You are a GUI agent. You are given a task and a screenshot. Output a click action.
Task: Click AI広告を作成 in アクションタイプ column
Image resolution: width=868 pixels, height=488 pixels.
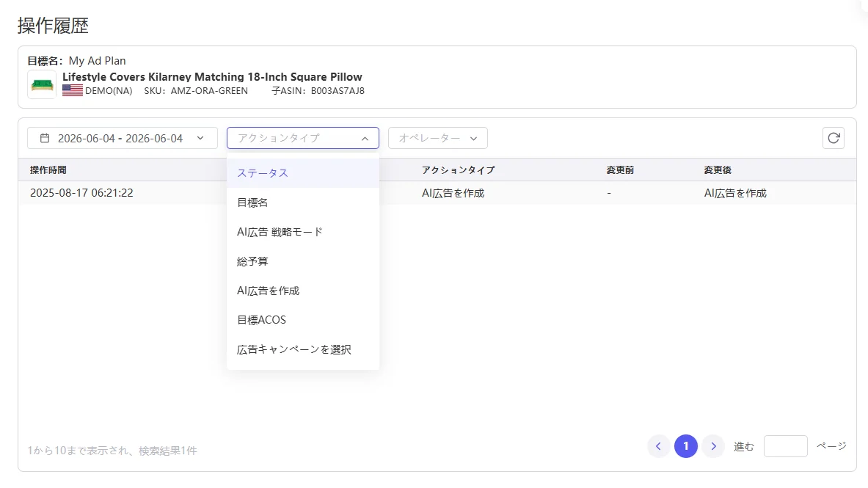pyautogui.click(x=453, y=193)
